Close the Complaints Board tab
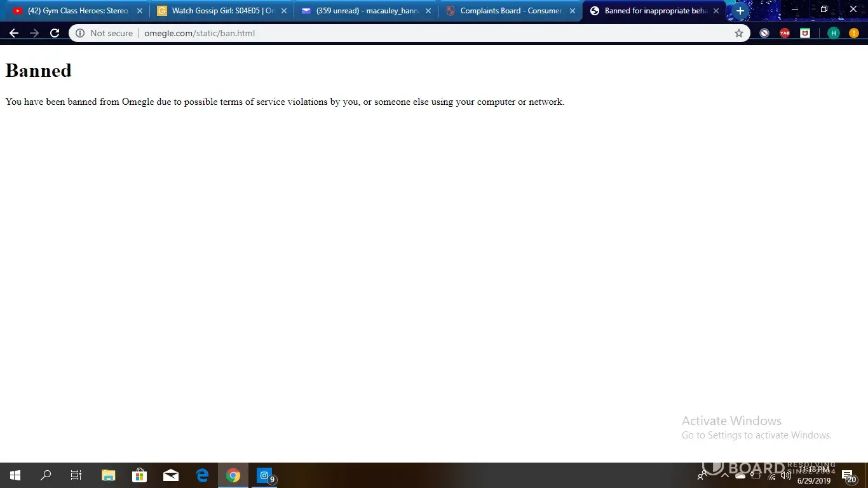 [572, 11]
